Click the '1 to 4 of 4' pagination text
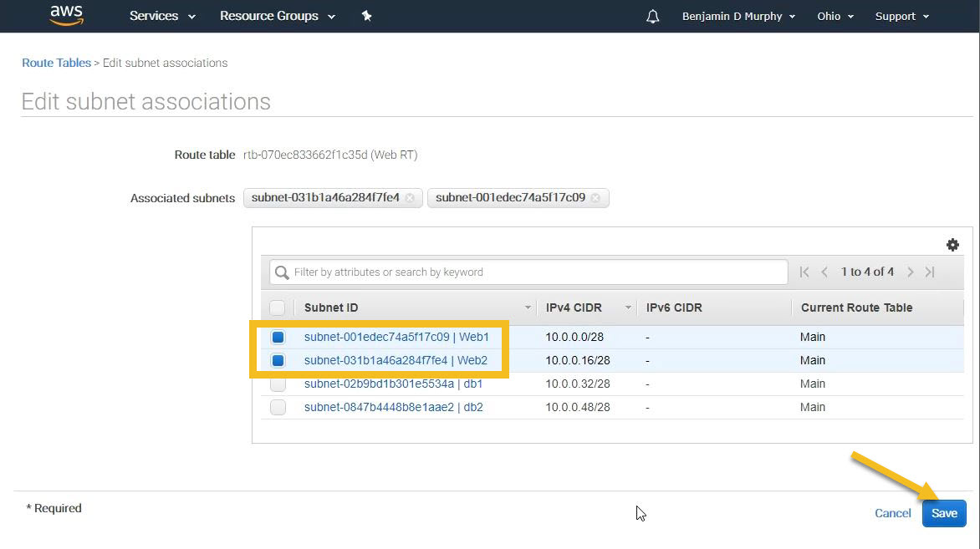 click(867, 272)
